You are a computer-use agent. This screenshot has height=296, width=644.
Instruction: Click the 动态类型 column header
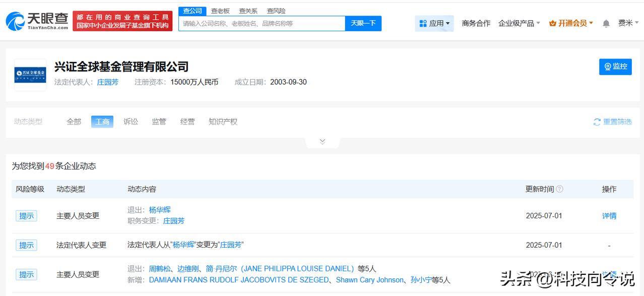[71, 189]
